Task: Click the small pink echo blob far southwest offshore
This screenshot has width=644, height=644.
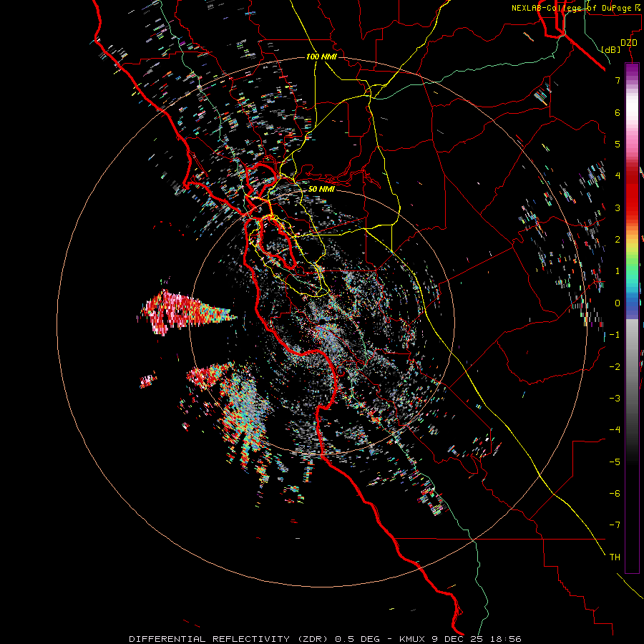Action: tap(148, 381)
